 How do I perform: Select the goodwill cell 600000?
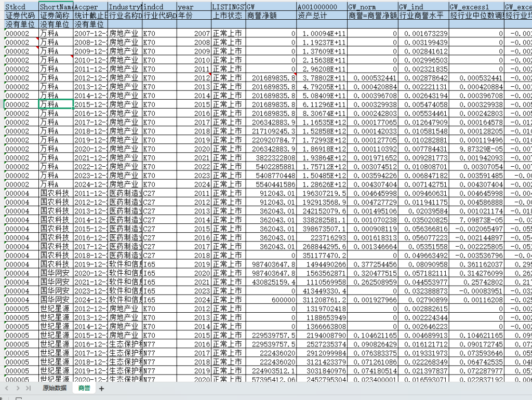pos(271,300)
